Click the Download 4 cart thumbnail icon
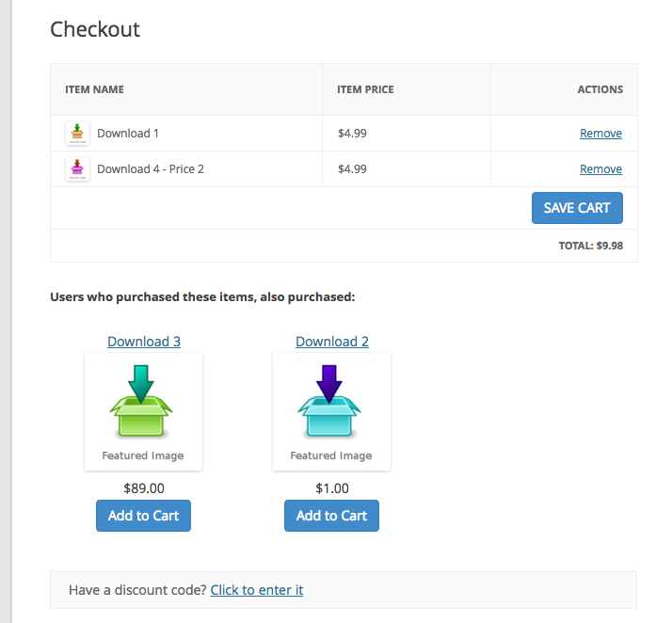The height and width of the screenshot is (623, 672). 77,169
